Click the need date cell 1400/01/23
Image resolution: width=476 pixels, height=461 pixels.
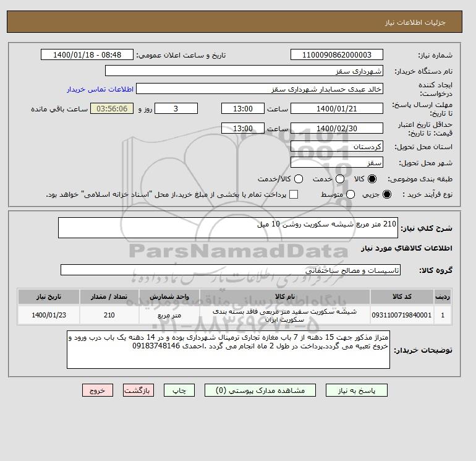click(x=49, y=315)
